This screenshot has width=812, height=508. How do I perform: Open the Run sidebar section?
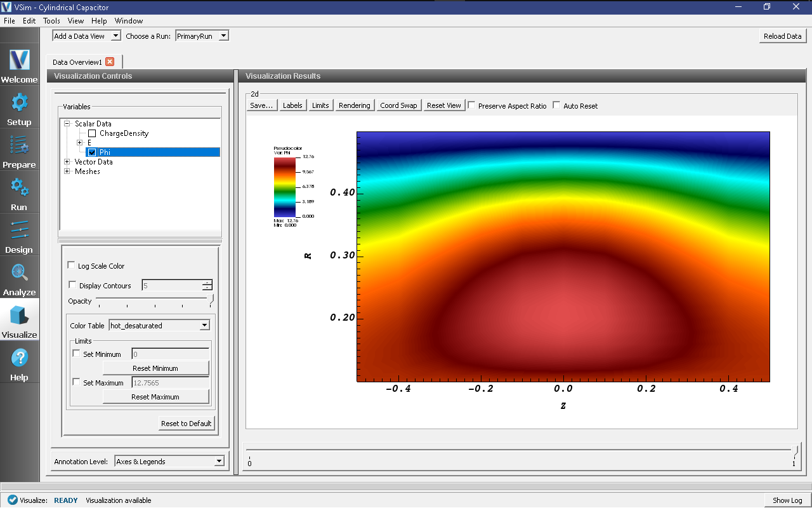[x=19, y=192]
